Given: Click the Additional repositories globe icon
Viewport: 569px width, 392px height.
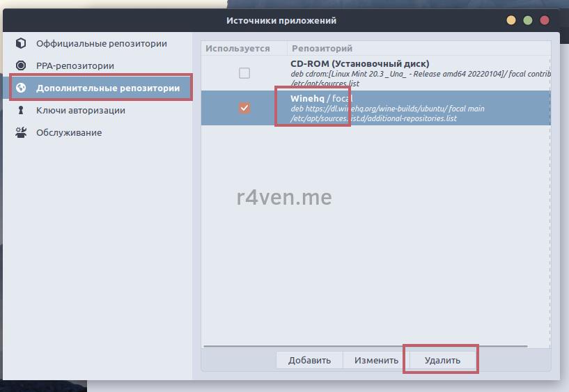Looking at the screenshot, I should (x=21, y=88).
